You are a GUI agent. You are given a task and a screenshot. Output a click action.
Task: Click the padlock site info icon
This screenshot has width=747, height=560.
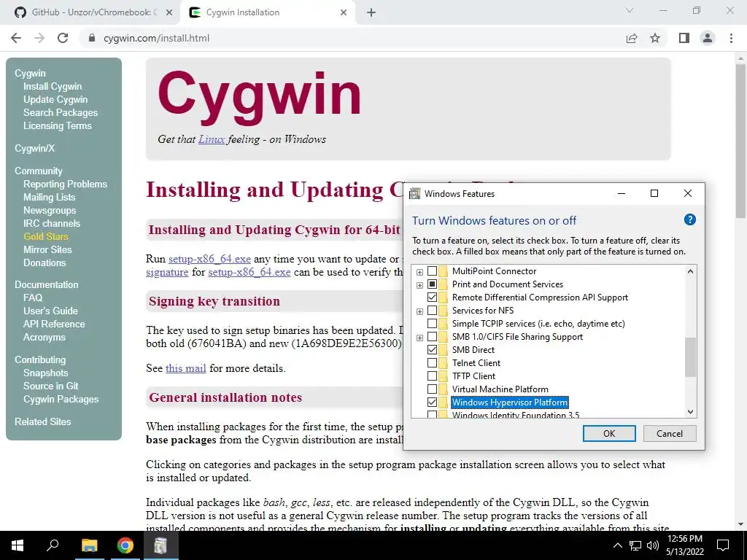(x=92, y=38)
